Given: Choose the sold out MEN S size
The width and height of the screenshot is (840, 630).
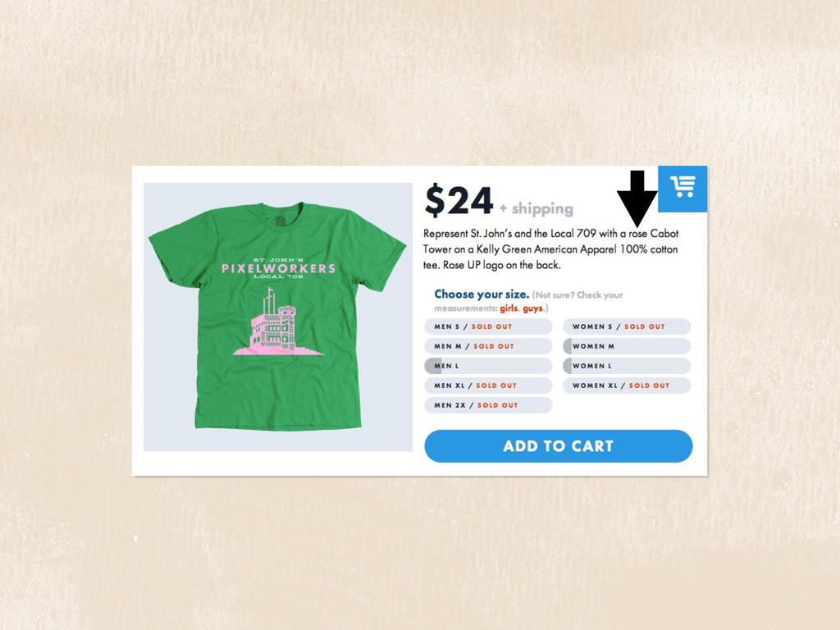Looking at the screenshot, I should click(488, 326).
